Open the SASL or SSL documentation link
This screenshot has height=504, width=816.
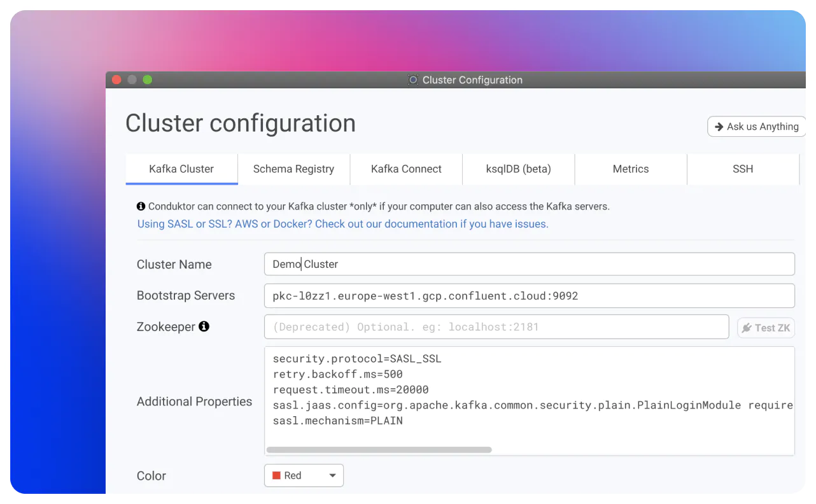pyautogui.click(x=343, y=224)
